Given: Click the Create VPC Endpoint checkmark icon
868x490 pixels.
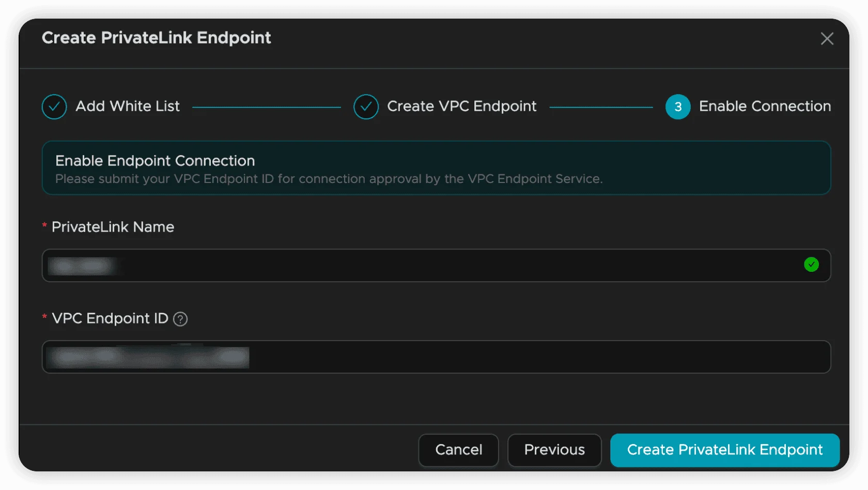Looking at the screenshot, I should [366, 107].
